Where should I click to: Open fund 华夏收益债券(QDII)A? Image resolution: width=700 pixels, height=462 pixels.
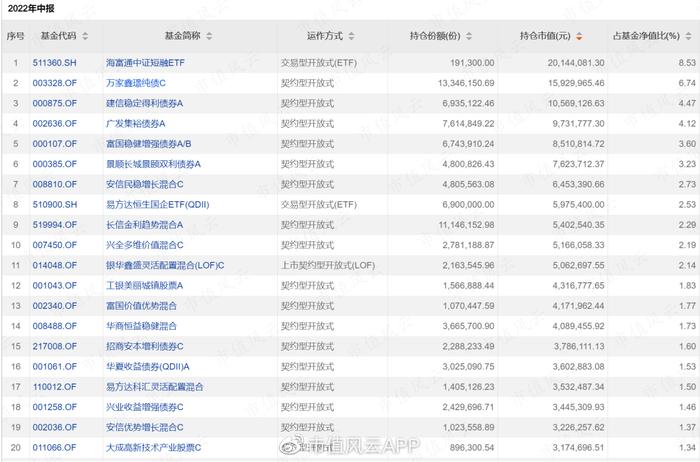[x=148, y=366]
